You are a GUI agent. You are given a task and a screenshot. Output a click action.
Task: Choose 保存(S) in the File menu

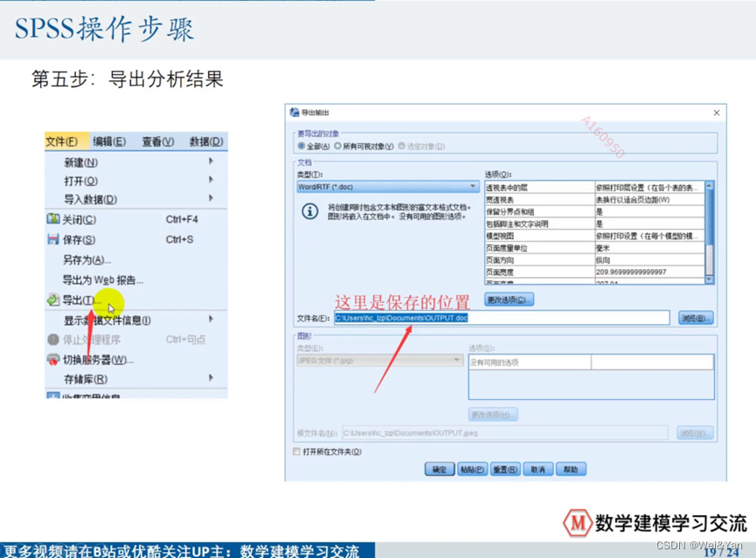pos(79,239)
